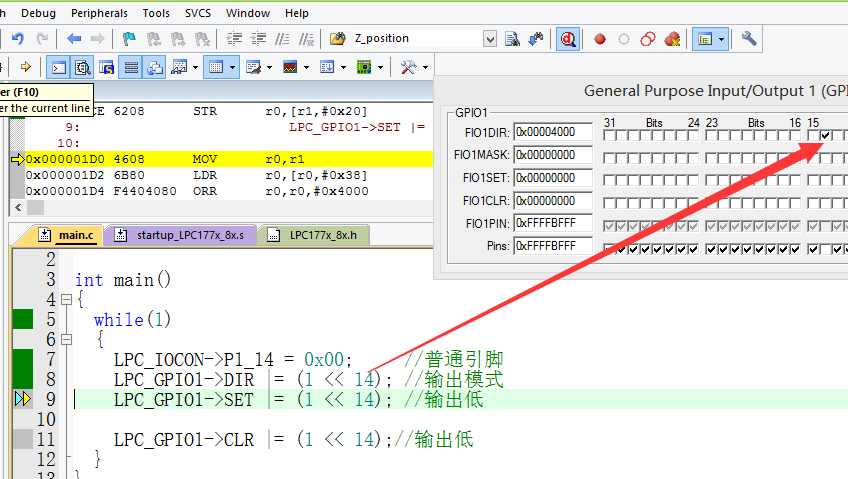Collapse while block at line 6

[67, 340]
